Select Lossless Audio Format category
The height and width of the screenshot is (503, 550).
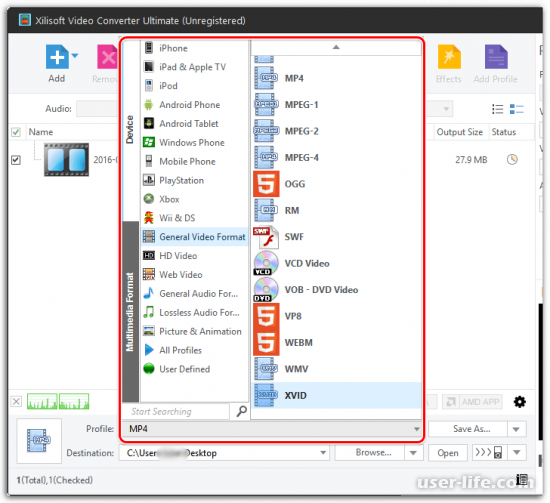[x=195, y=313]
